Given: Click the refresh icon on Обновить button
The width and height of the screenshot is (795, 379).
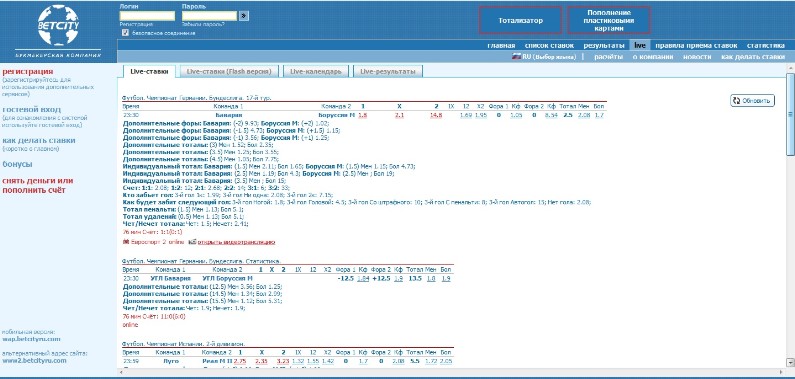Looking at the screenshot, I should [x=736, y=100].
